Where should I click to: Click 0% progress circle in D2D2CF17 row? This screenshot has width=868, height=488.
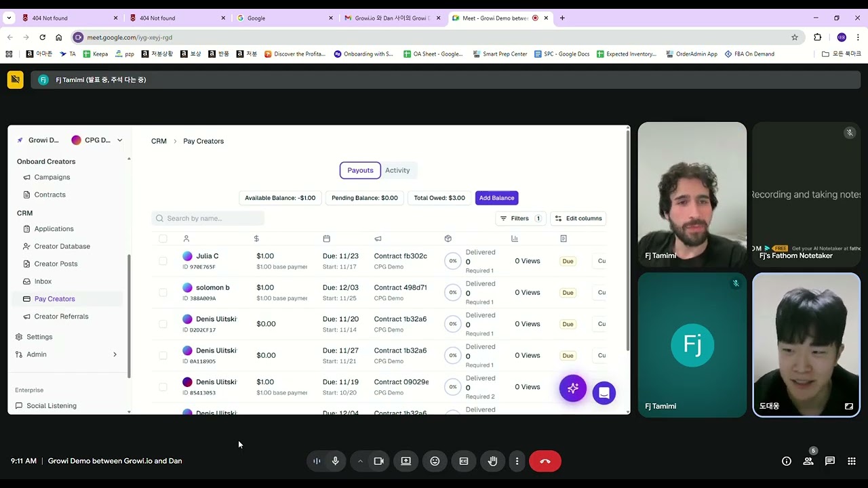tap(452, 324)
